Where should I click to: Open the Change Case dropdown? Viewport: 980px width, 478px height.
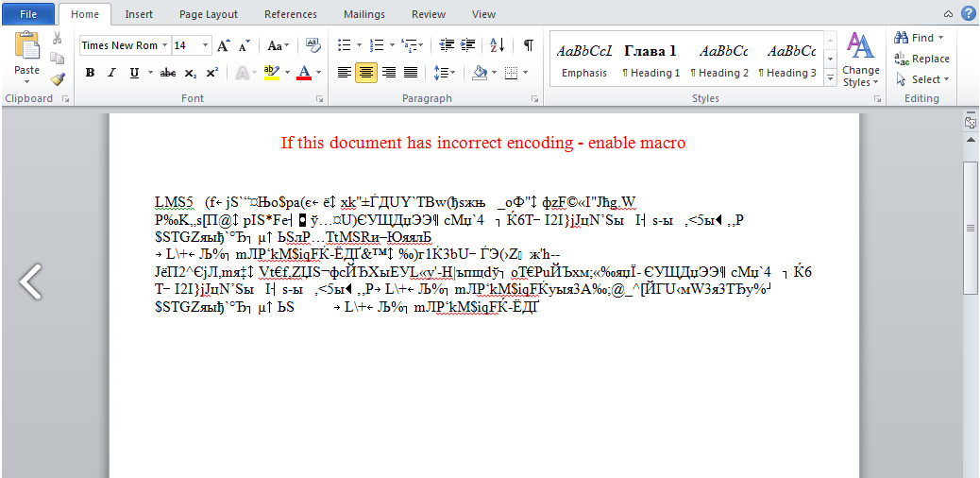[279, 45]
